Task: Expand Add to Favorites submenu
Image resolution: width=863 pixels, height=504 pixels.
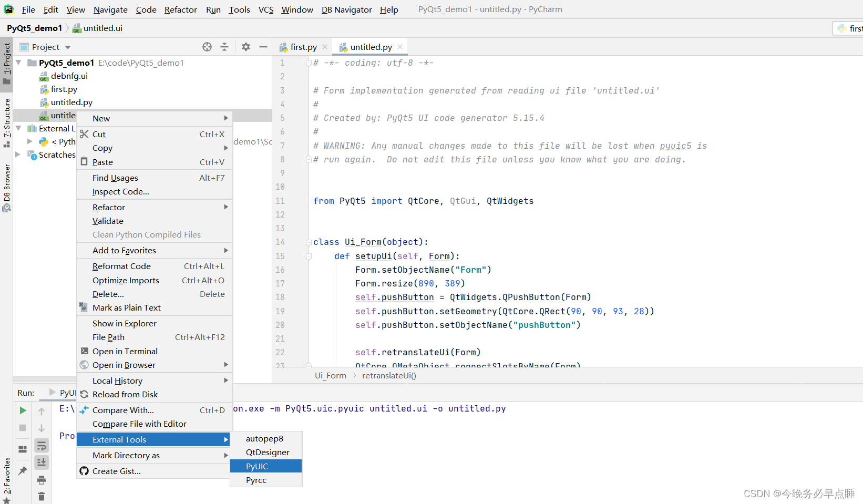Action: (x=155, y=250)
